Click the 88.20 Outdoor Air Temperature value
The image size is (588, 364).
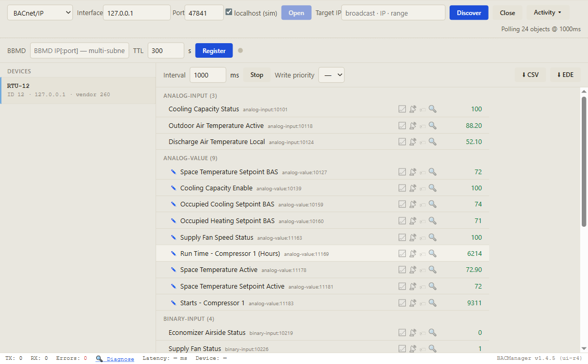tap(474, 126)
